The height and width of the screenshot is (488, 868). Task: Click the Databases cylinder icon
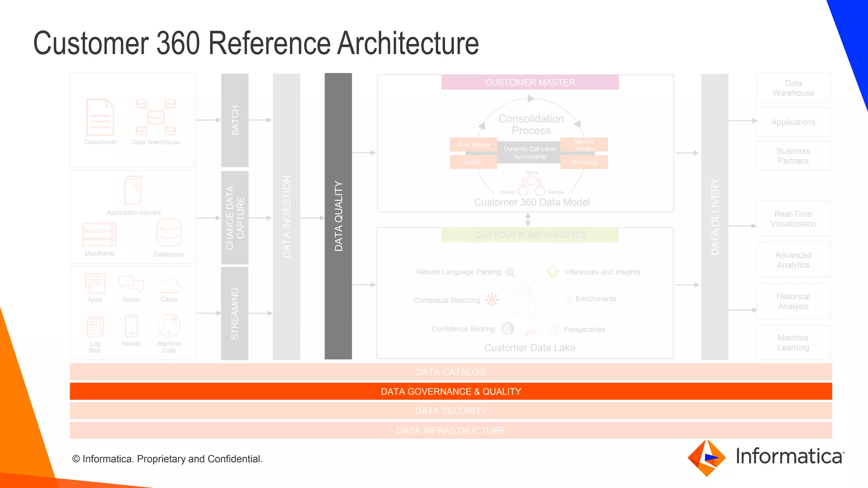[x=169, y=233]
